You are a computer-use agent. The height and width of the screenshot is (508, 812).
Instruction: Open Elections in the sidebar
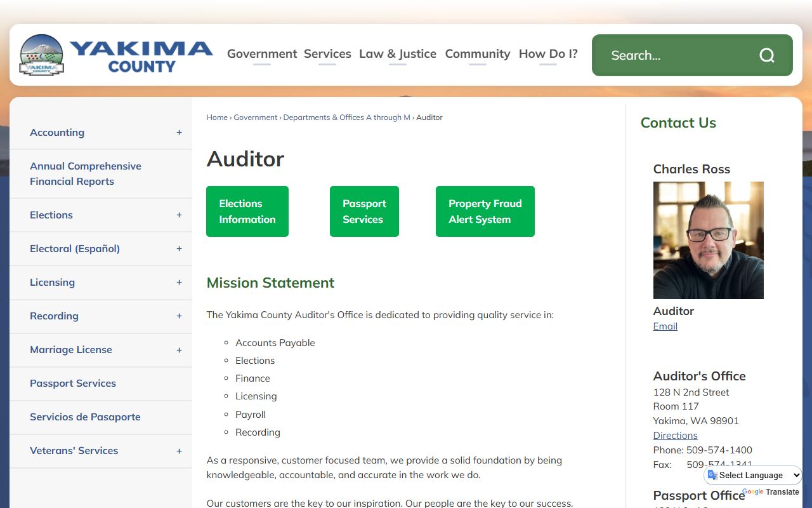[51, 215]
